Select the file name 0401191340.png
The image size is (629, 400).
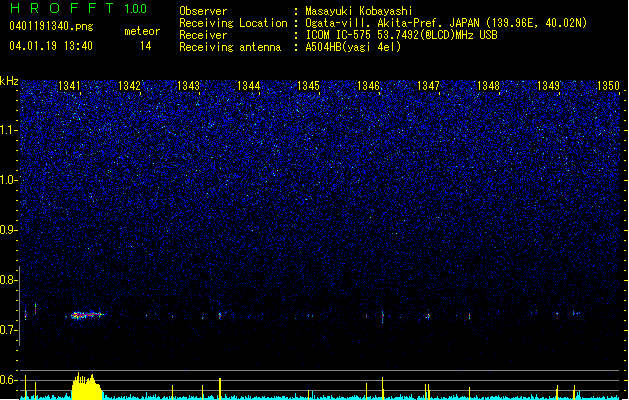pyautogui.click(x=51, y=27)
